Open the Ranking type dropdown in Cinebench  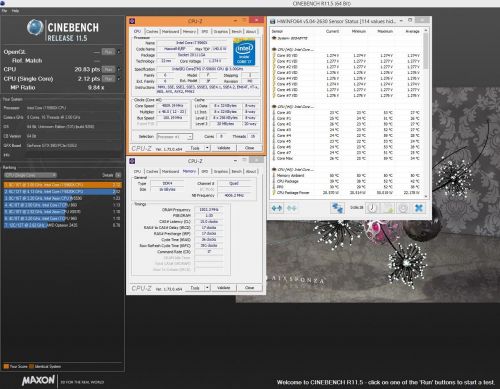pyautogui.click(x=30, y=175)
